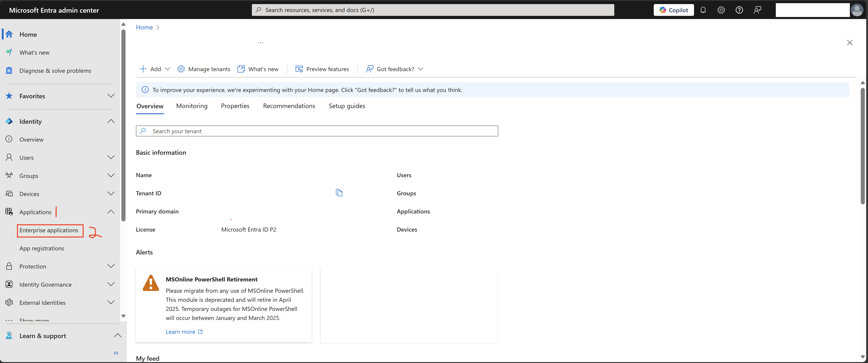This screenshot has width=868, height=363.
Task: Switch to the Recommendations tab
Action: 289,106
